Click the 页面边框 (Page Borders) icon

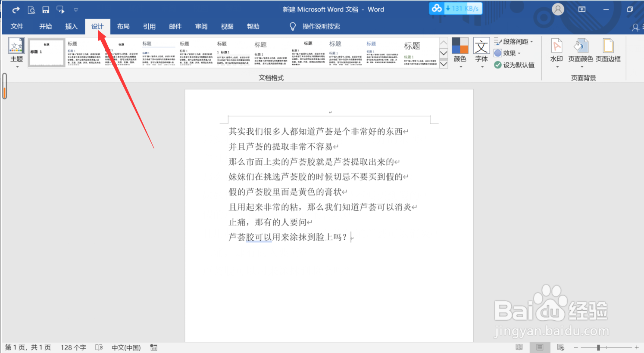608,52
